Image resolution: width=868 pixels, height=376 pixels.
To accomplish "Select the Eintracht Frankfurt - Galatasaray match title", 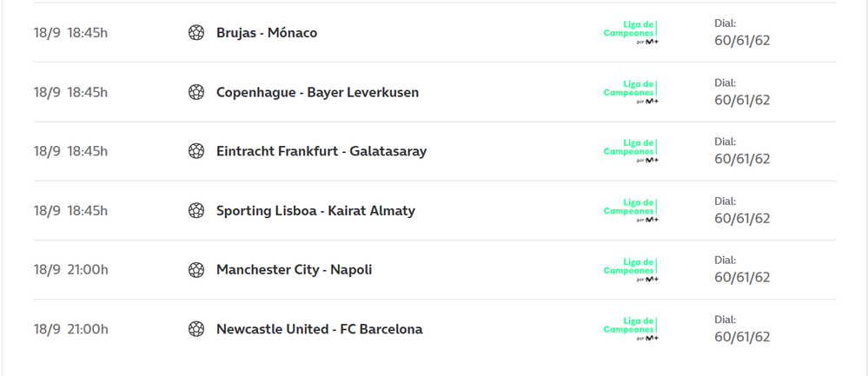I will pyautogui.click(x=321, y=151).
